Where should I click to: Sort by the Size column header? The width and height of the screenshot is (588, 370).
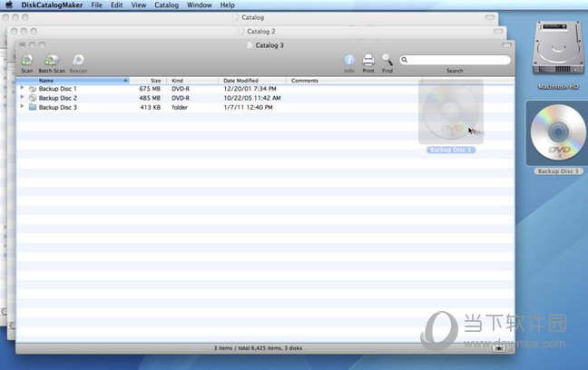click(148, 81)
